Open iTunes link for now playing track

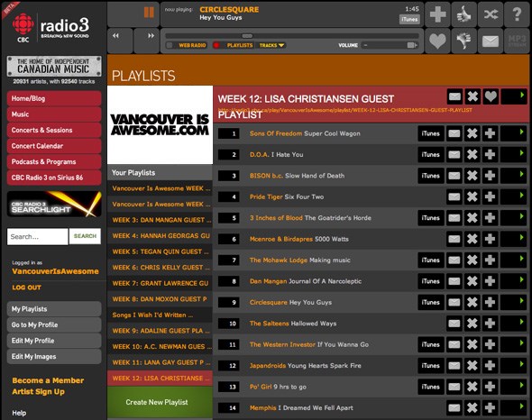(409, 19)
